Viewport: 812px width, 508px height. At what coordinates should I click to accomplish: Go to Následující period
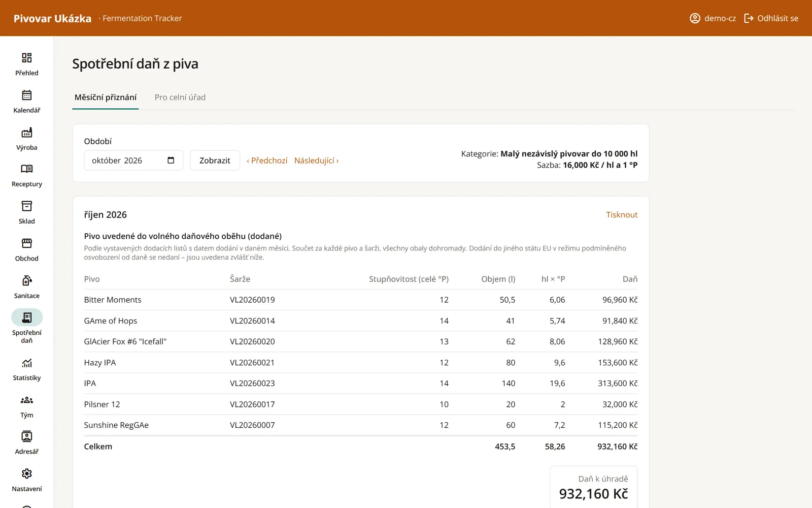click(316, 161)
